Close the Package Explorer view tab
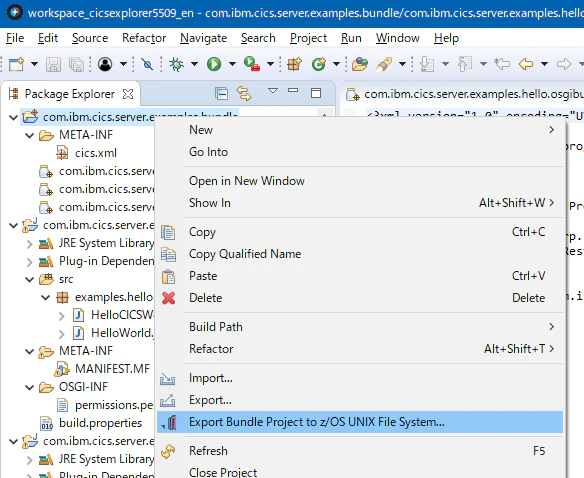This screenshot has width=584, height=478. 128,94
